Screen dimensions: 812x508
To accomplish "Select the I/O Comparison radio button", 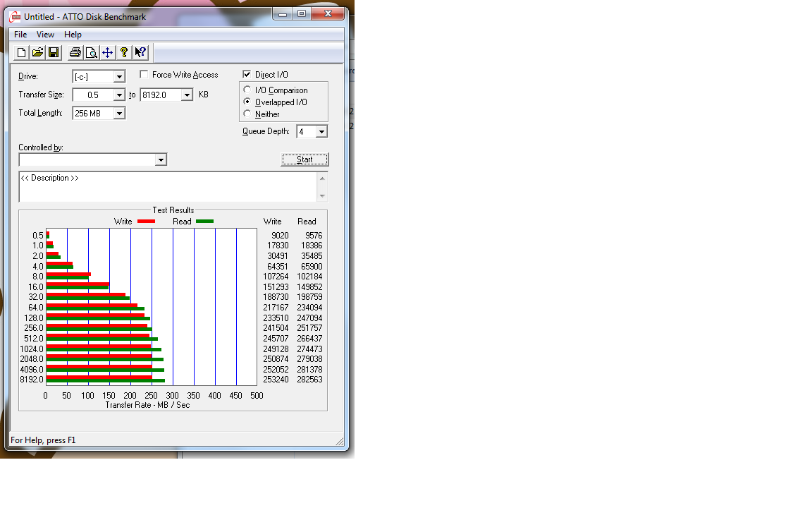I will click(247, 90).
